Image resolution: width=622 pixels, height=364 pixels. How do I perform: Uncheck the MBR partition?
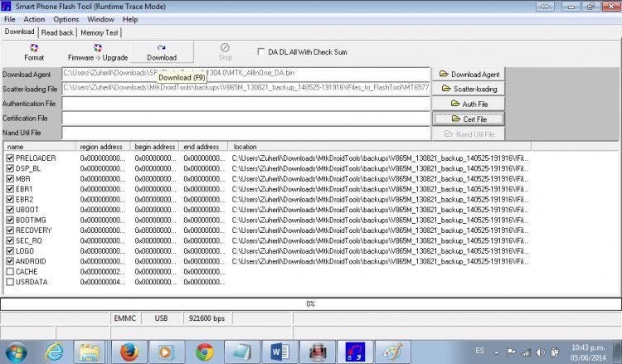[10, 178]
